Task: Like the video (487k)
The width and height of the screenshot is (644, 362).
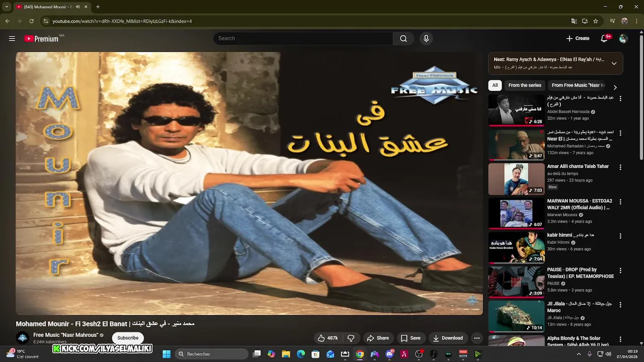Action: point(328,338)
